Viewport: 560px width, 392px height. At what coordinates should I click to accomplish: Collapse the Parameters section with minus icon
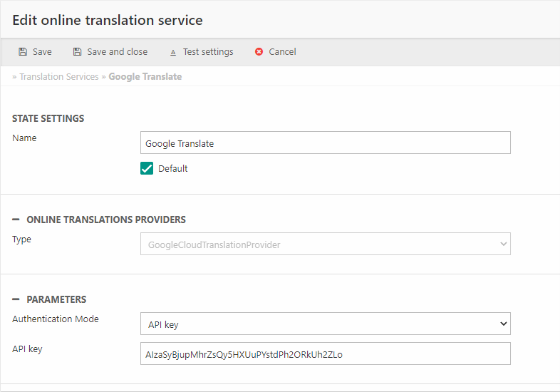16,299
